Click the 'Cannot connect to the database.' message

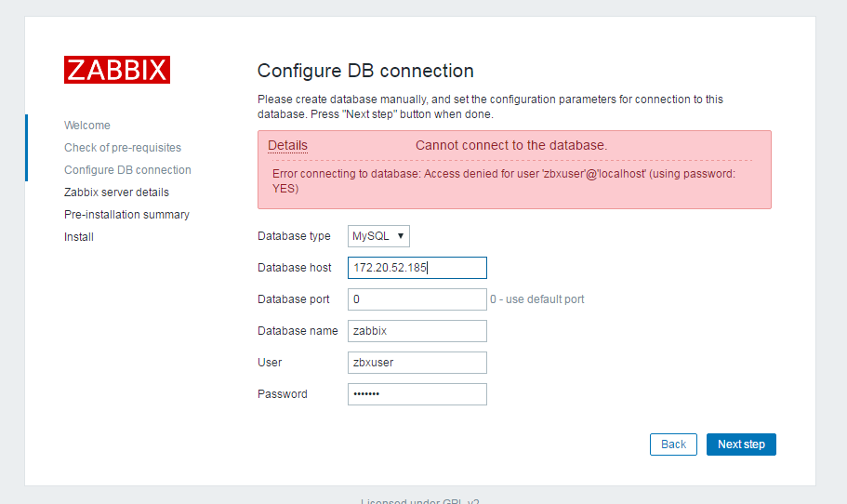point(511,145)
